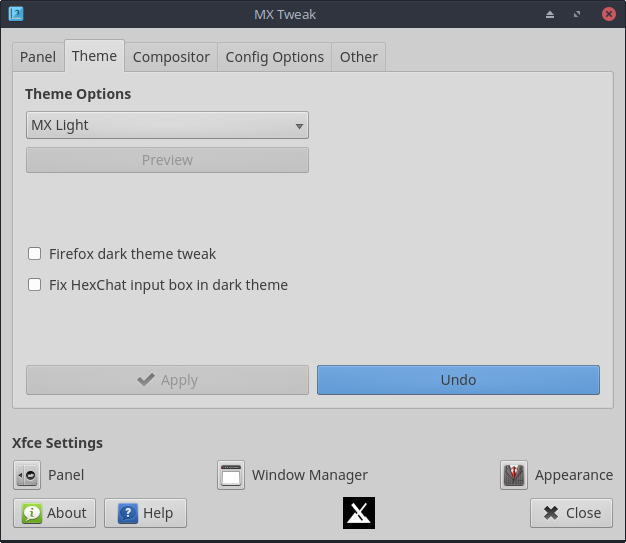The width and height of the screenshot is (626, 543).
Task: Close window with red X icon
Action: (608, 14)
